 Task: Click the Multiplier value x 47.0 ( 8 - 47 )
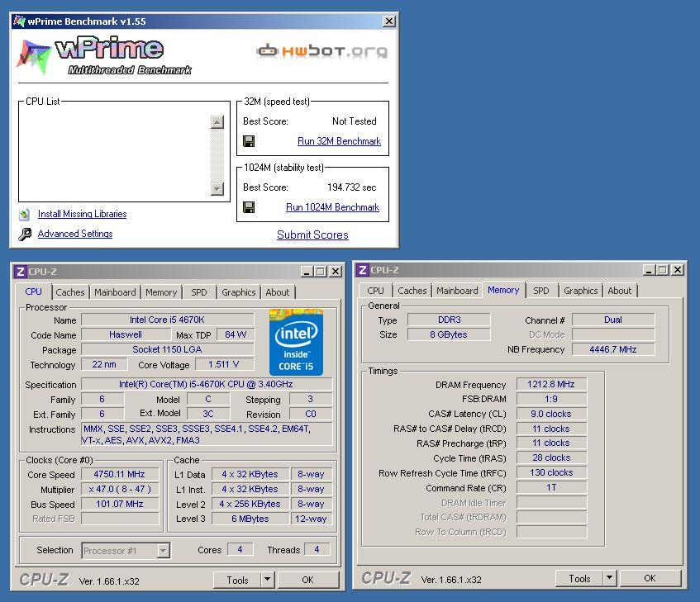[x=120, y=489]
